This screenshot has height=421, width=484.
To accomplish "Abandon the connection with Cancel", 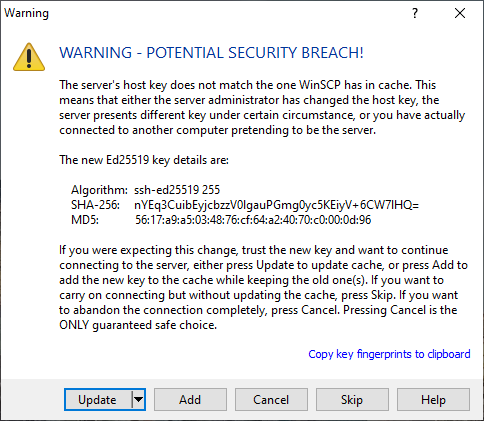I will pyautogui.click(x=271, y=399).
